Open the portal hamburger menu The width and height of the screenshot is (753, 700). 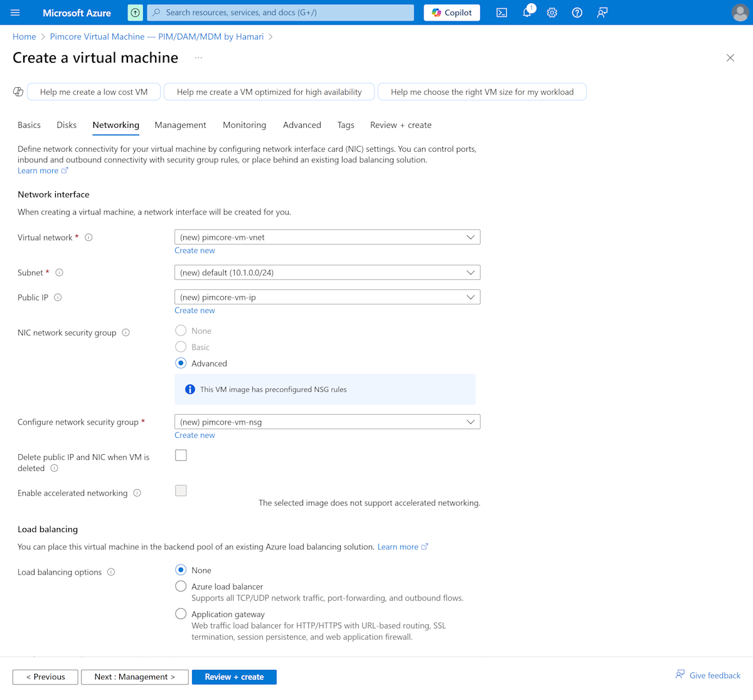15,13
